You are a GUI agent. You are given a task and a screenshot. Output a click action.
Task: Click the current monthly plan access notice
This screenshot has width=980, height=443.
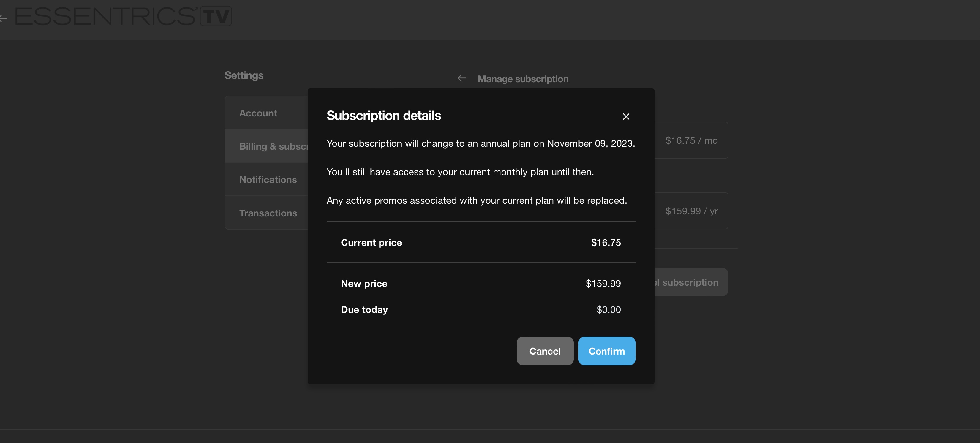pyautogui.click(x=460, y=172)
